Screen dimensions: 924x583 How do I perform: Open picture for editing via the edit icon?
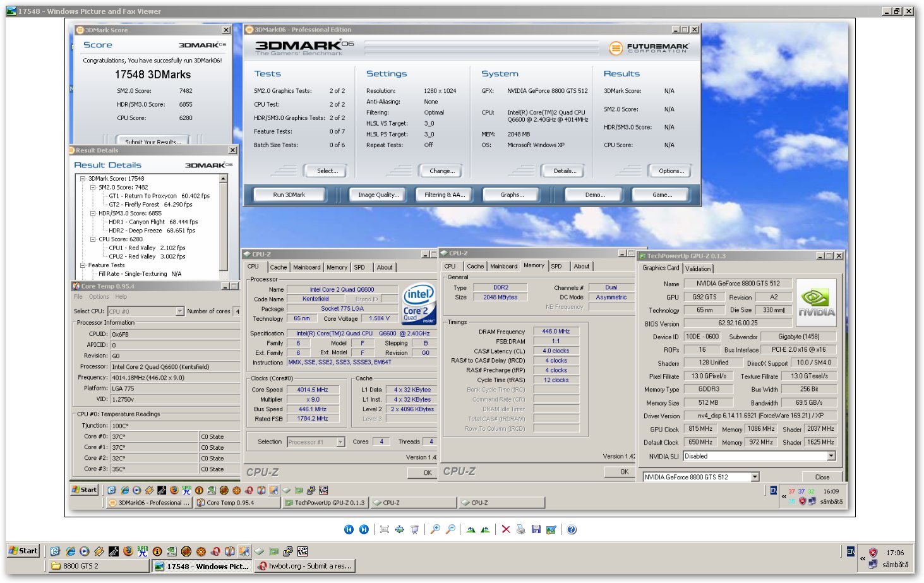551,529
